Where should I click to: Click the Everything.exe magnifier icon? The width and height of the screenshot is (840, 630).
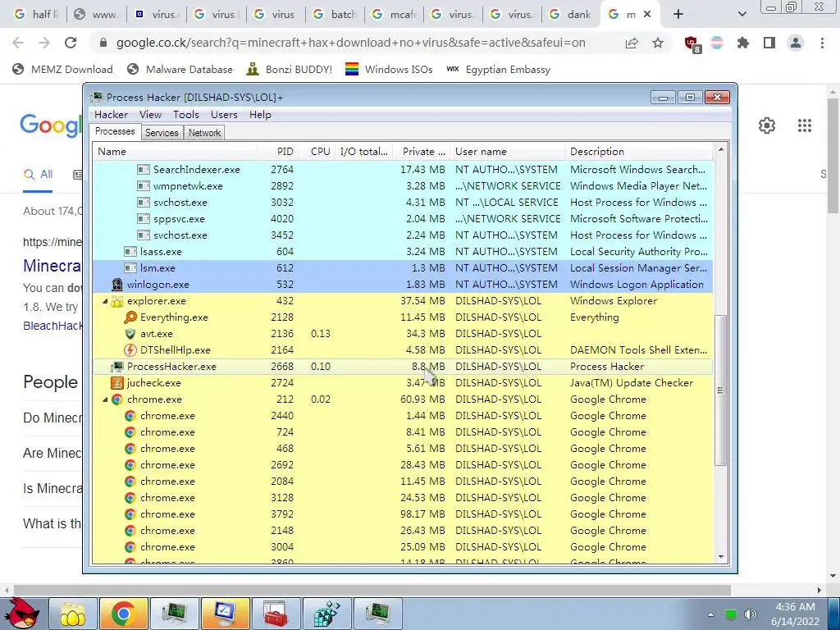pyautogui.click(x=130, y=317)
